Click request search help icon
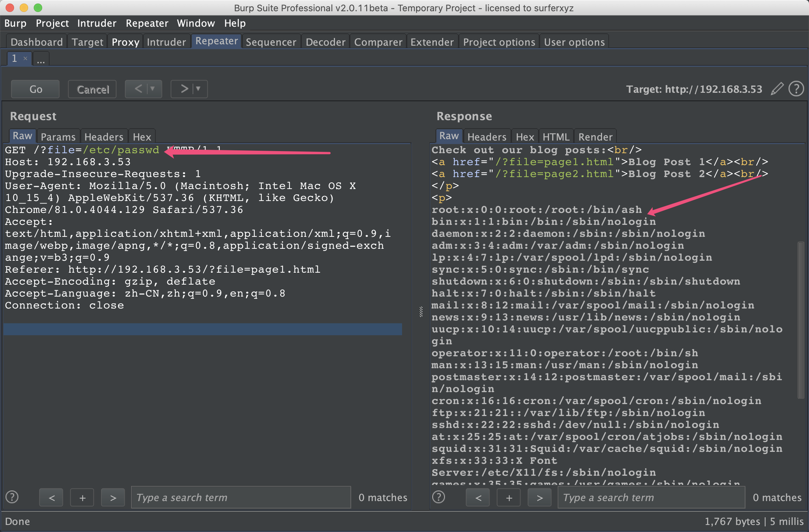Viewport: 809px width, 532px height. point(12,497)
